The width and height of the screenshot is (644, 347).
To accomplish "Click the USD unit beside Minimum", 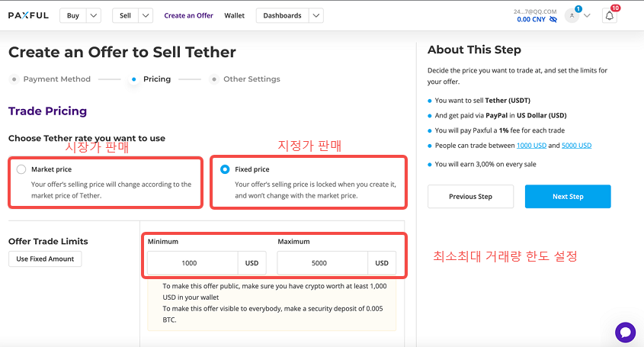I will tap(252, 263).
